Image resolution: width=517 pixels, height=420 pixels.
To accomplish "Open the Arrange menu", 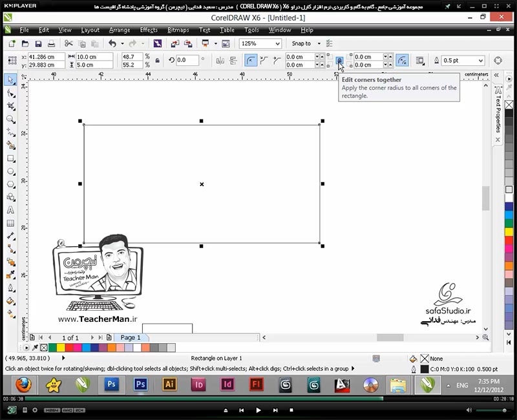I will coord(120,30).
